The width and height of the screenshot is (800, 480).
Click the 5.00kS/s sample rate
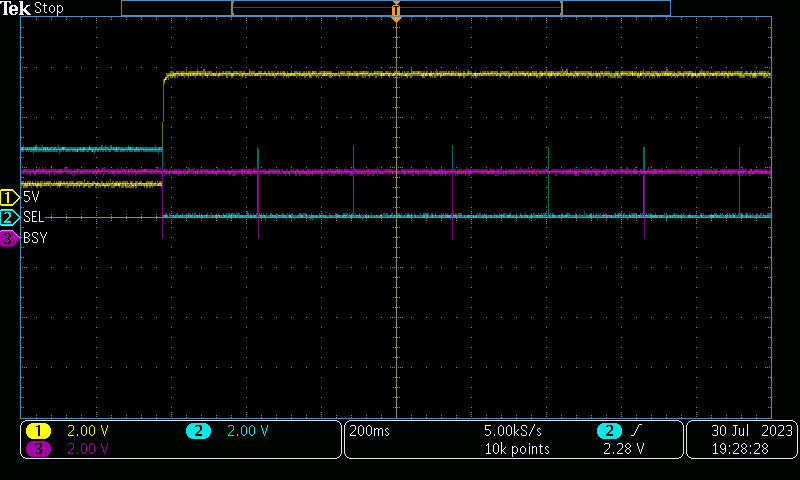pyautogui.click(x=513, y=431)
